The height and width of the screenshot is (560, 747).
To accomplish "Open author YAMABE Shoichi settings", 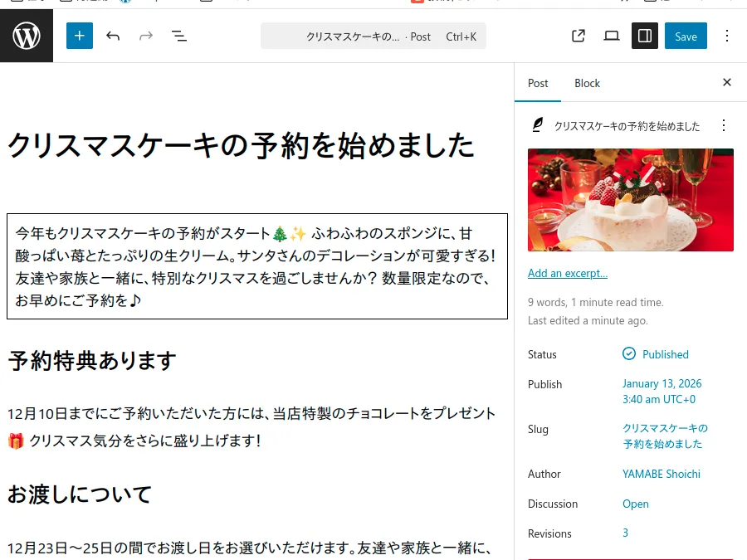I will click(662, 474).
